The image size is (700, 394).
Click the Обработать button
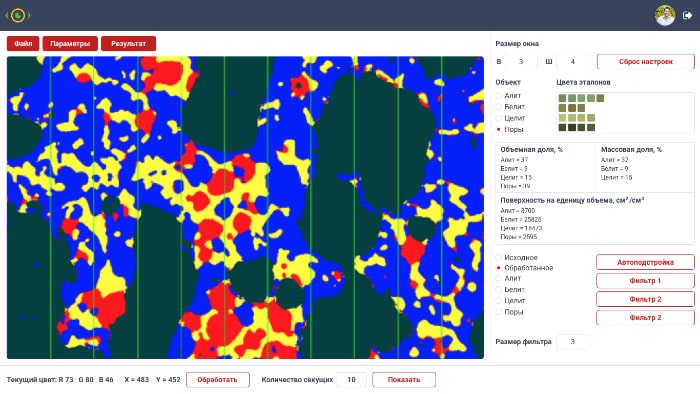[217, 380]
